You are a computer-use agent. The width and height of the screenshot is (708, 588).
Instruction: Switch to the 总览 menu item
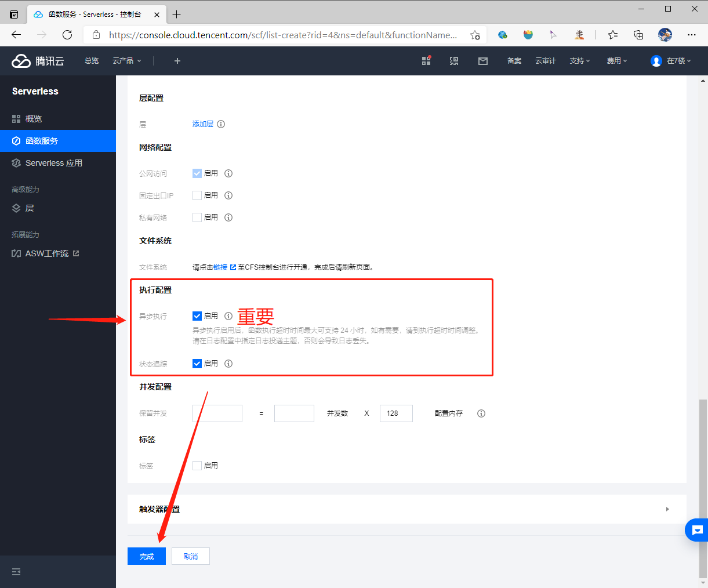point(91,60)
